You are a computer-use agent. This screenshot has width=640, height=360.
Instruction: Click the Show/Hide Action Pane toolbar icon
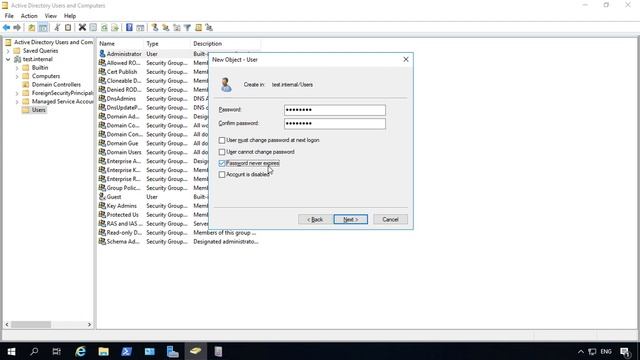[140, 27]
